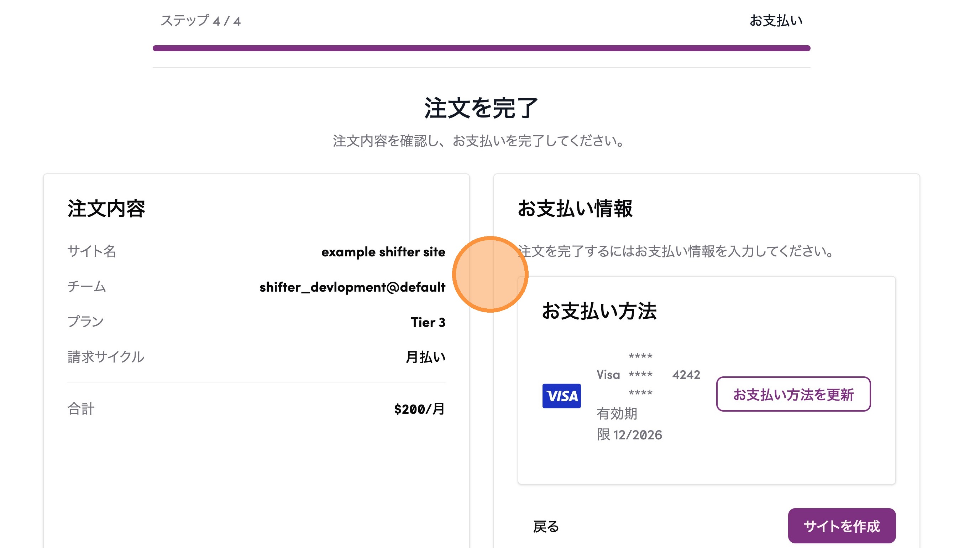Click card number ending 4242

[686, 375]
